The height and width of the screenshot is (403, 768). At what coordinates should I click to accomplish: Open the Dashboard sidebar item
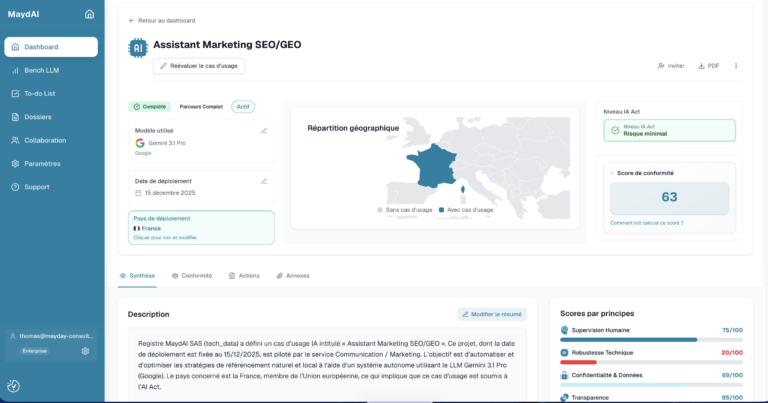(51, 47)
